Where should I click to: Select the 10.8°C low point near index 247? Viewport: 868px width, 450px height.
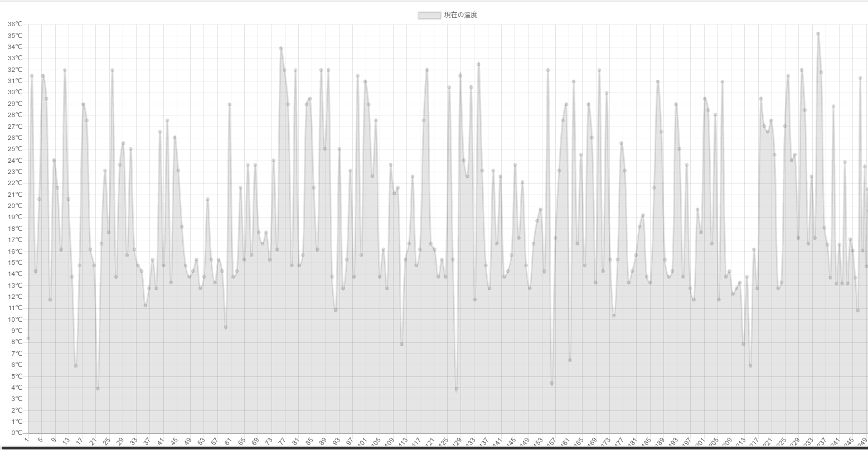(858, 310)
